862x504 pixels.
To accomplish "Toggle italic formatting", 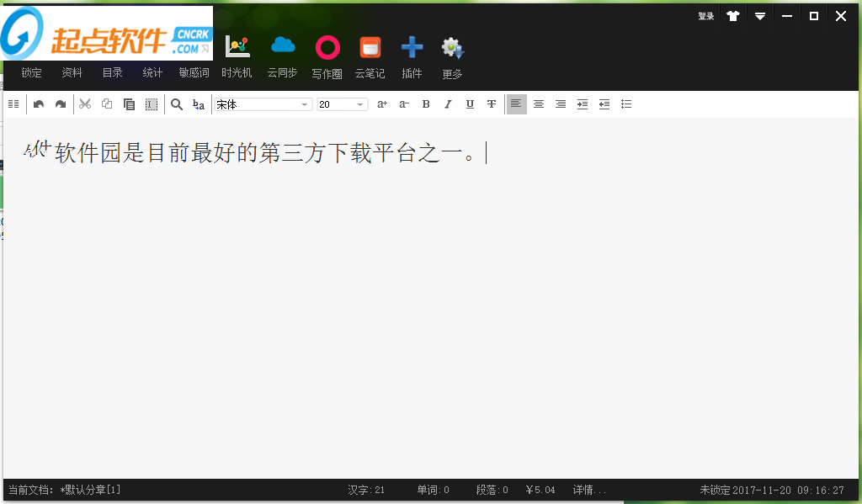I will (x=448, y=104).
